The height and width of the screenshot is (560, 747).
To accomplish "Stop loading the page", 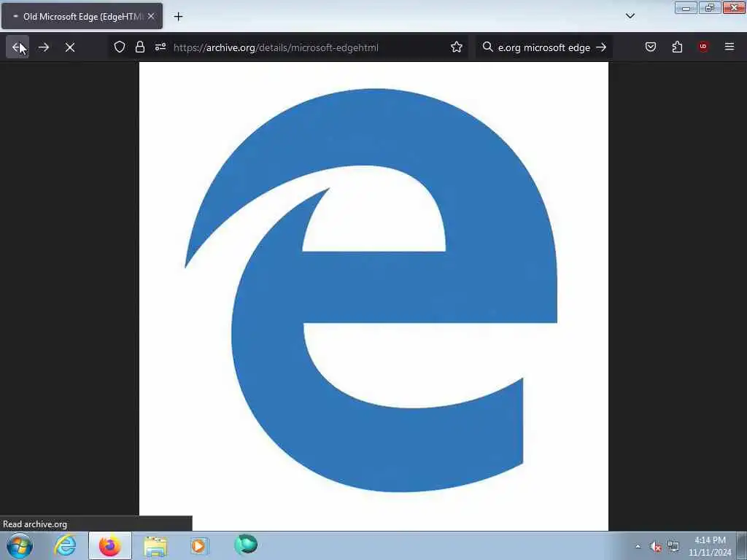I will [70, 47].
